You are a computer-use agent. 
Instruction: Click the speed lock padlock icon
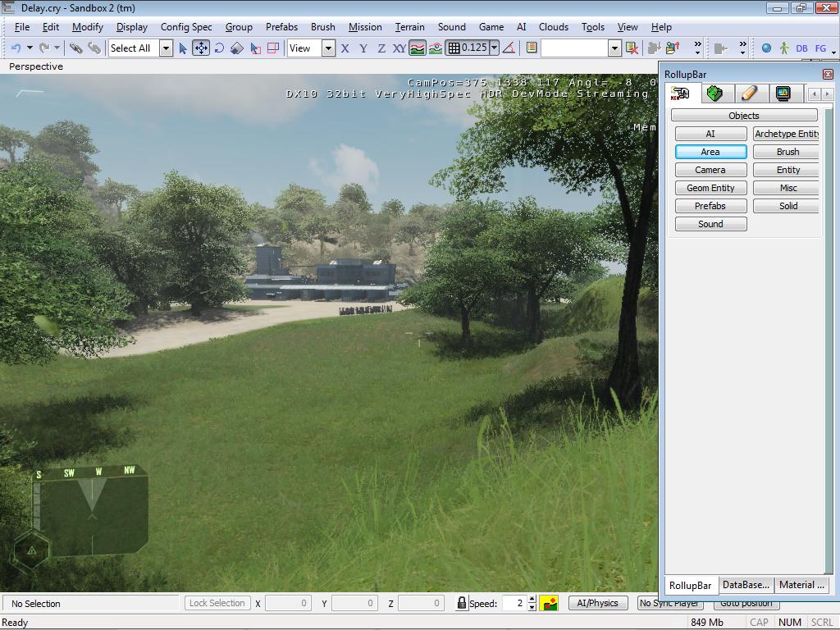461,603
